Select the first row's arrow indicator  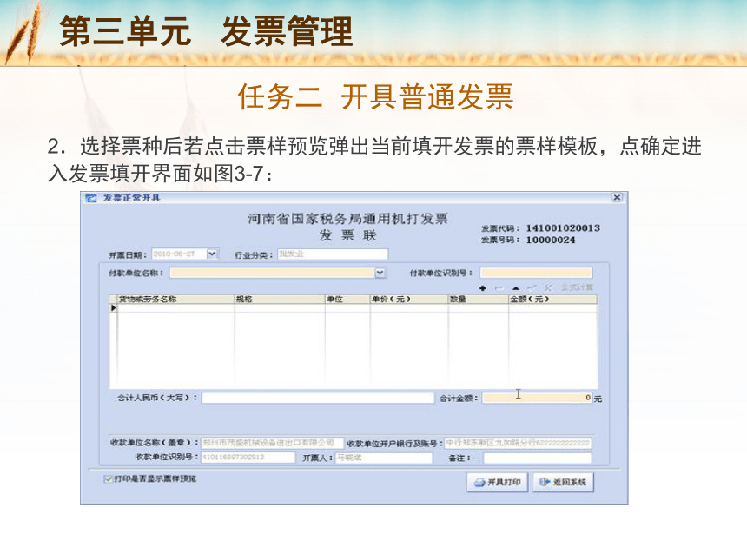pyautogui.click(x=114, y=308)
